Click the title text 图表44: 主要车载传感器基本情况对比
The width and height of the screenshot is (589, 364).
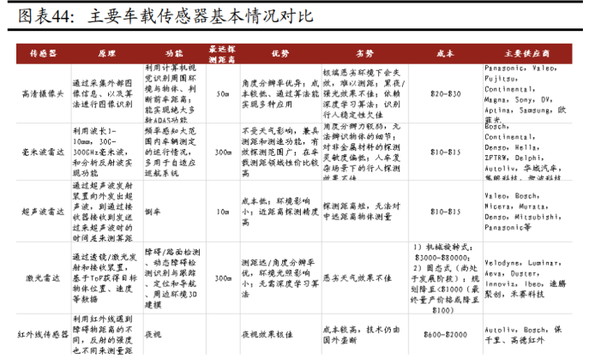coord(165,16)
